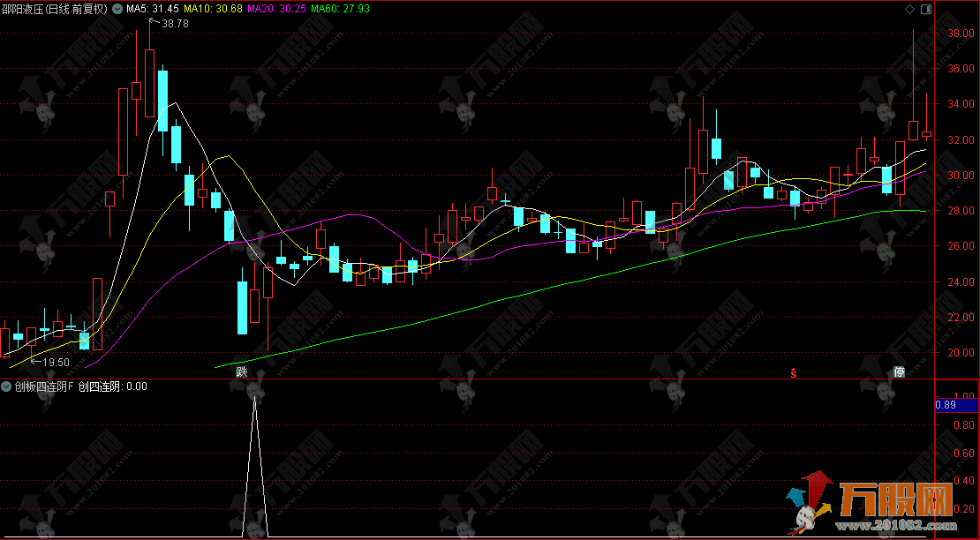The height and width of the screenshot is (540, 980).
Task: Click the 32.00 price axis label
Action: 960,139
